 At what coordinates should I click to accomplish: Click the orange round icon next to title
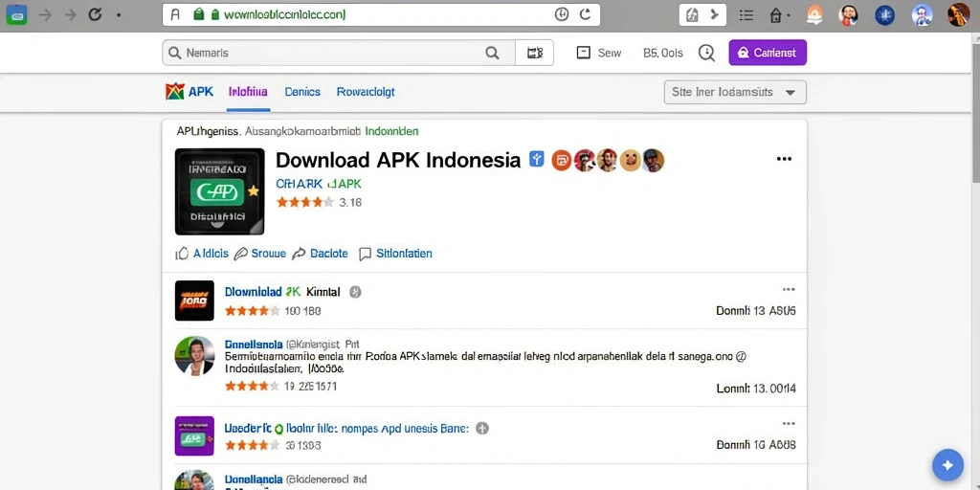click(561, 161)
